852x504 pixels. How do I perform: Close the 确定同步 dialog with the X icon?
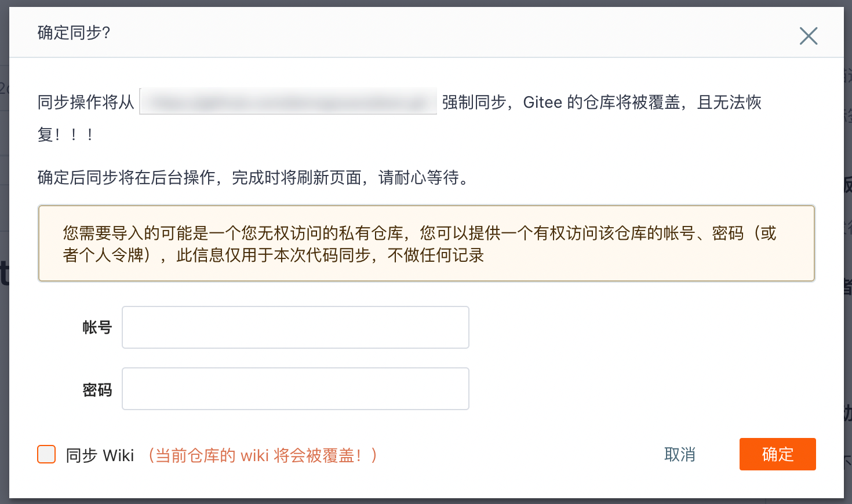coord(808,36)
